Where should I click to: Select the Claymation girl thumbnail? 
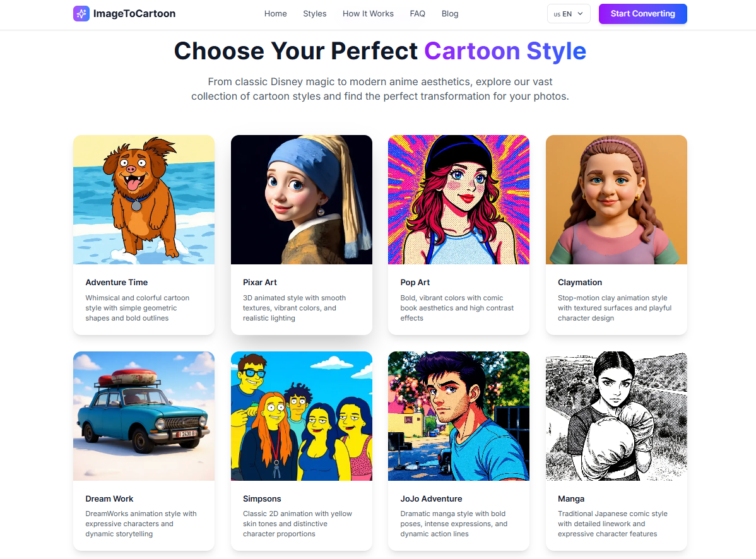(616, 199)
